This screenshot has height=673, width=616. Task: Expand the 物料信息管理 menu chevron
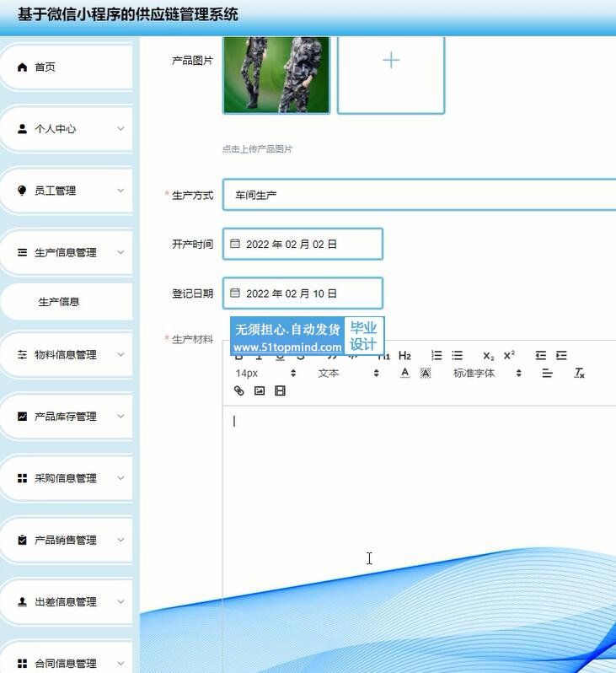click(x=121, y=354)
